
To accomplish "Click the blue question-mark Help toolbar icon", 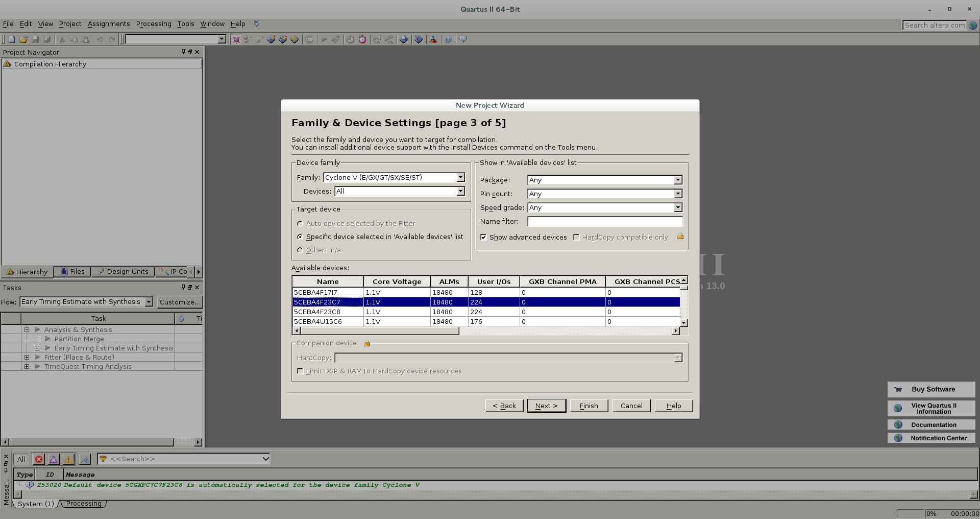I will tap(448, 39).
